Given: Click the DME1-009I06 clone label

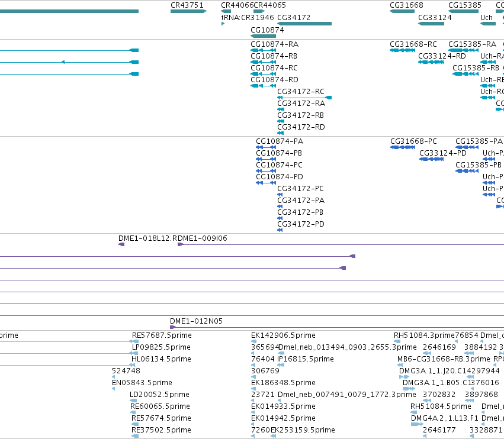Looking at the screenshot, I should pos(202,238).
